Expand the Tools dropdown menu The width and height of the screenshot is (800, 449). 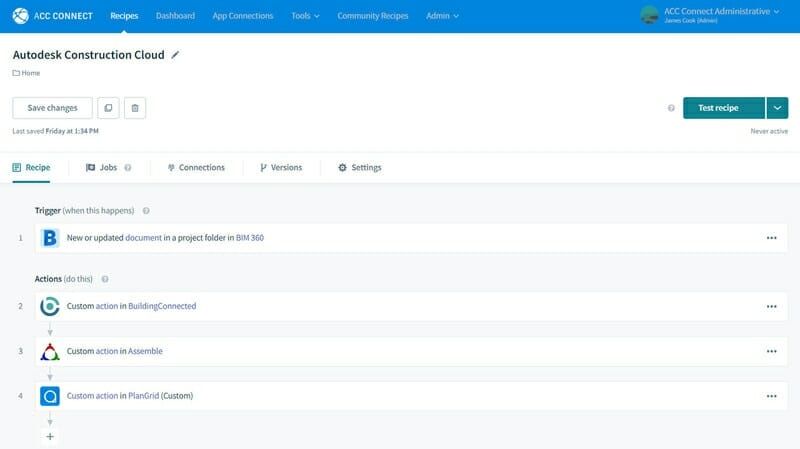coord(306,16)
